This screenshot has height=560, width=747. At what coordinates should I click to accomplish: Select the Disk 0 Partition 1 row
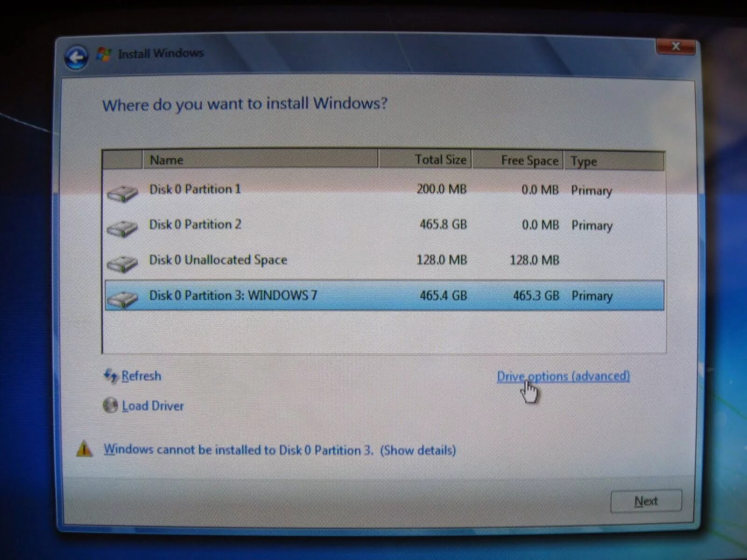[384, 190]
